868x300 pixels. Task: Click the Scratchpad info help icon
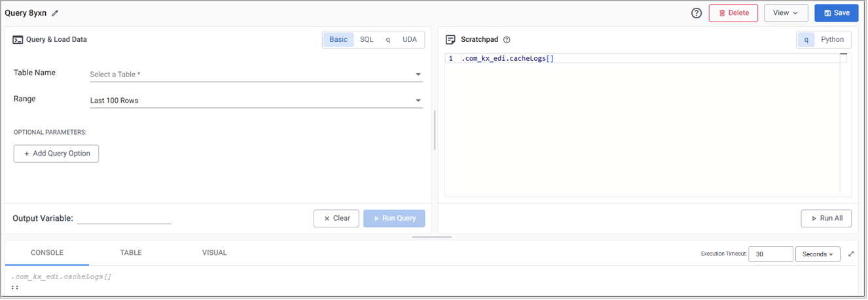(x=507, y=40)
